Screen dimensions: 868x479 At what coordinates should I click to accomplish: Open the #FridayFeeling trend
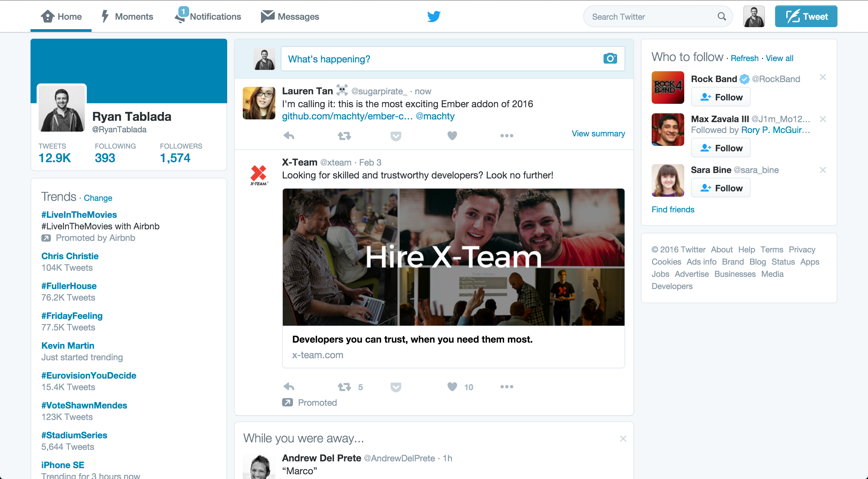coord(72,316)
